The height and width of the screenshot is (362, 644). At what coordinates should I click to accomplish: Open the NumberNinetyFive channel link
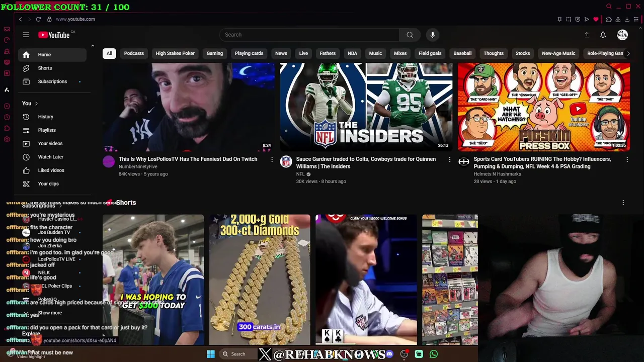(138, 166)
